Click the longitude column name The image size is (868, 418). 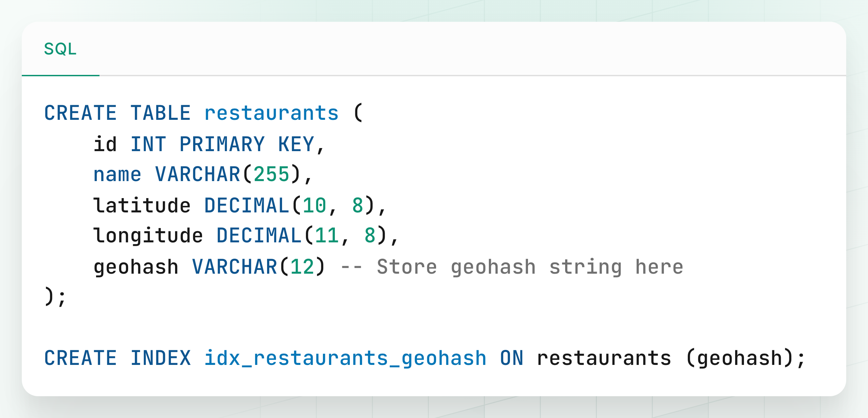point(148,236)
